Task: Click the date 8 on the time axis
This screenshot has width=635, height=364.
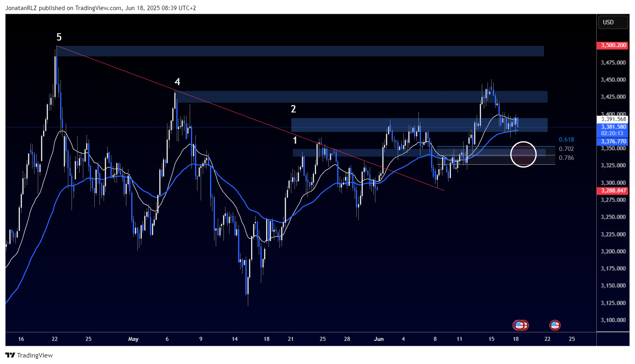Action: pyautogui.click(x=435, y=339)
